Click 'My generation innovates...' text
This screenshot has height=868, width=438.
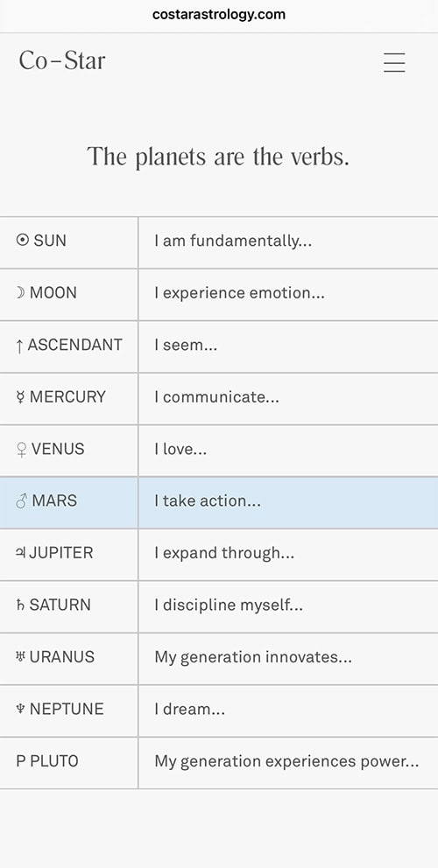[x=253, y=658]
